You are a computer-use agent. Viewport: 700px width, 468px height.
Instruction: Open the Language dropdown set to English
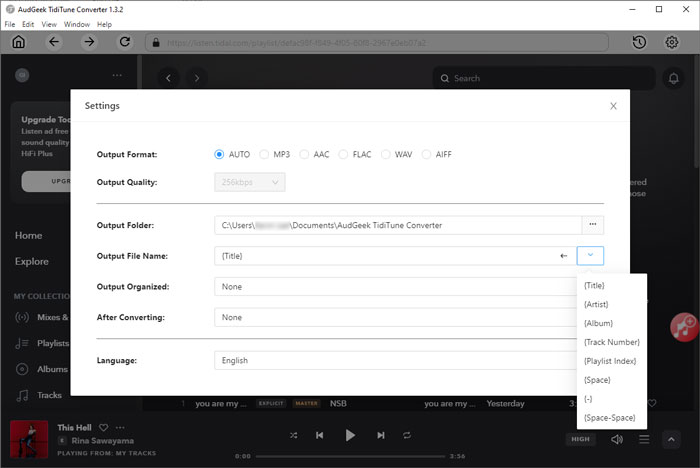pos(396,360)
